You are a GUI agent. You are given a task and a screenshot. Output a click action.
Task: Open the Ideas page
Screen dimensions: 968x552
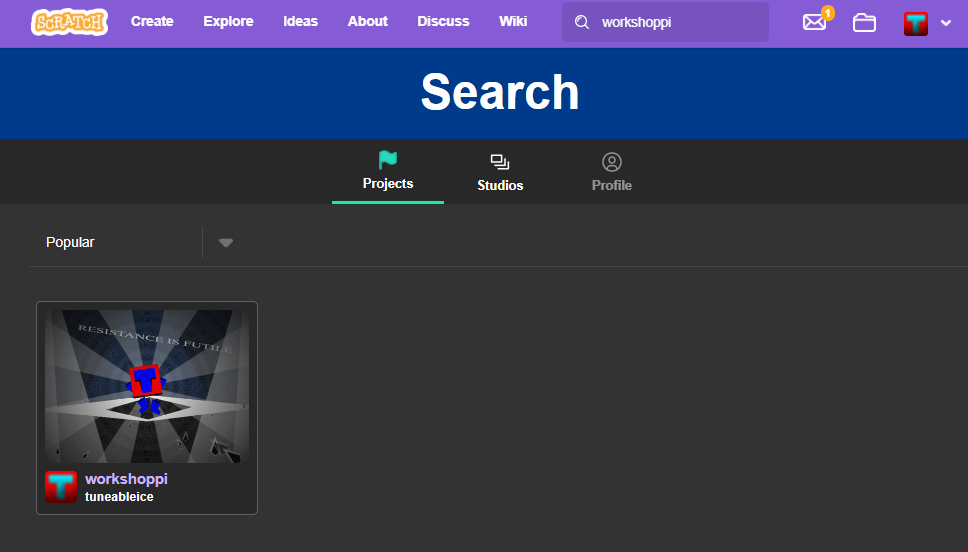(x=301, y=22)
